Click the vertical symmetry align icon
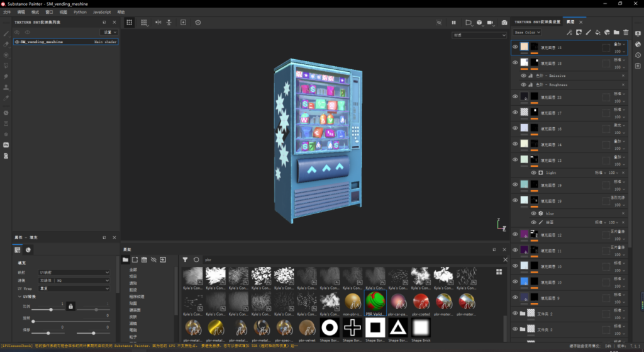 [169, 23]
